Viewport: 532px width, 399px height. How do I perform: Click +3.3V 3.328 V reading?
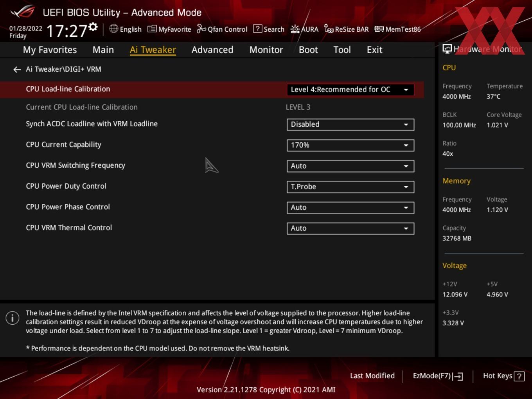(453, 323)
